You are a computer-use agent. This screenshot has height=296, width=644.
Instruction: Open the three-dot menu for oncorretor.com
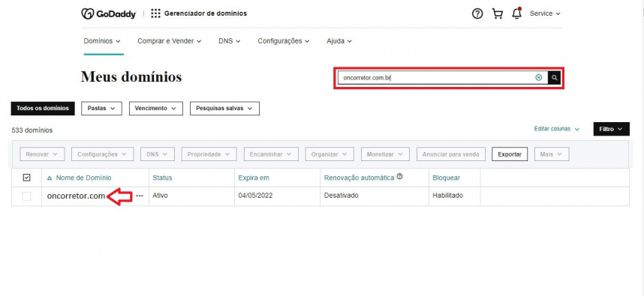tap(140, 196)
